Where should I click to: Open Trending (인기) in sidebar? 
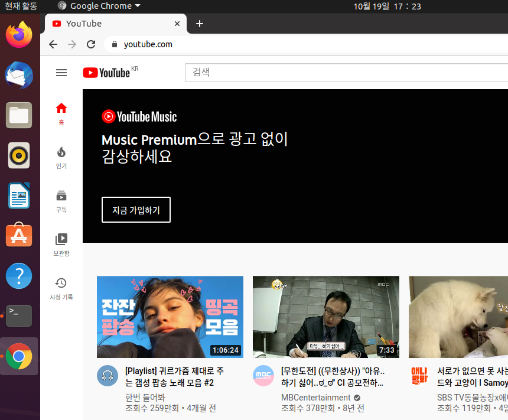tap(61, 158)
